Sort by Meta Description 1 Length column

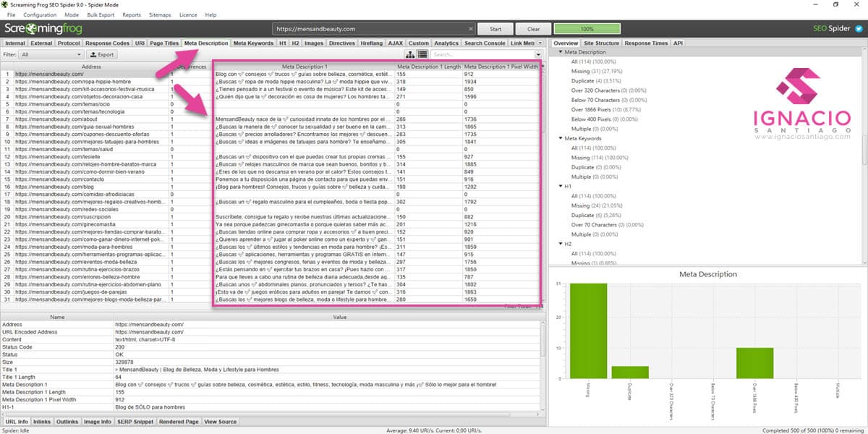[429, 67]
